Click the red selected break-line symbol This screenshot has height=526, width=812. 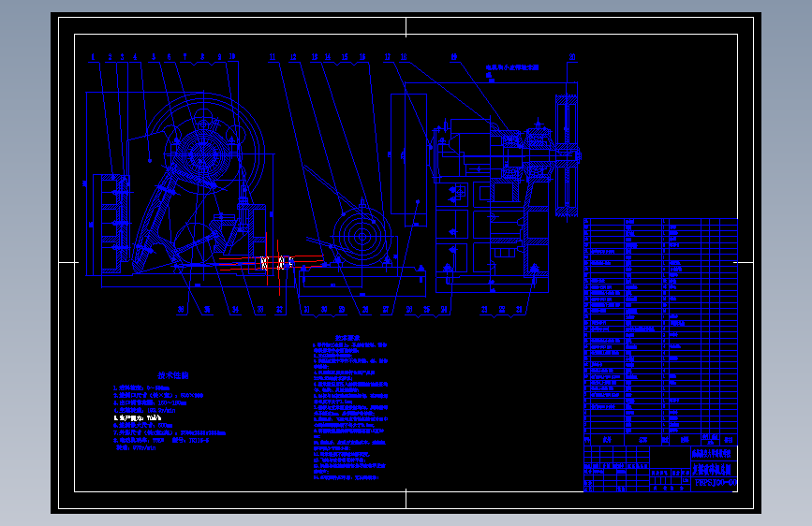tap(273, 263)
